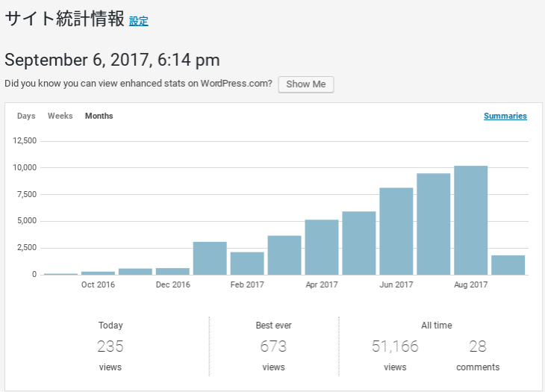The image size is (545, 392).
Task: Click the Oct 2016 bar in chart
Action: 98,273
